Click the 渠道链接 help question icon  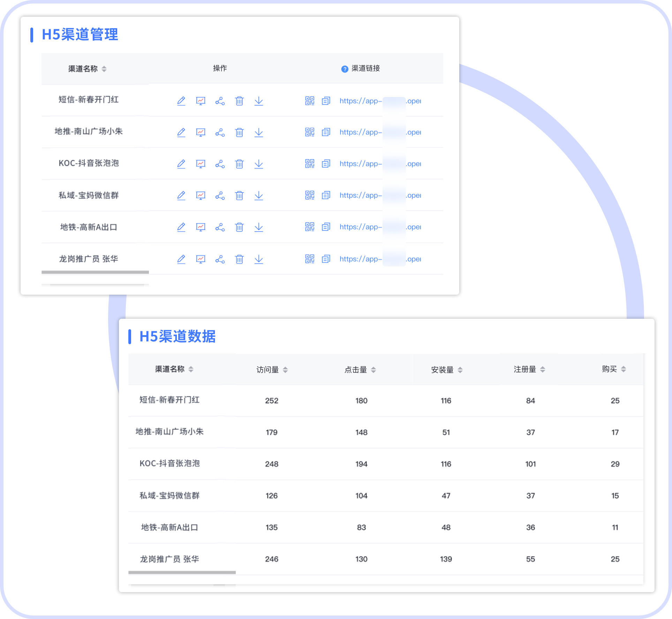coord(345,69)
